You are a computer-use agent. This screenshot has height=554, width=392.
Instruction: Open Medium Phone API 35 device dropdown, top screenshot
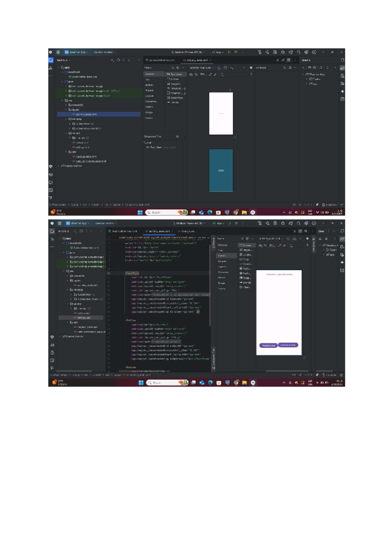point(188,52)
